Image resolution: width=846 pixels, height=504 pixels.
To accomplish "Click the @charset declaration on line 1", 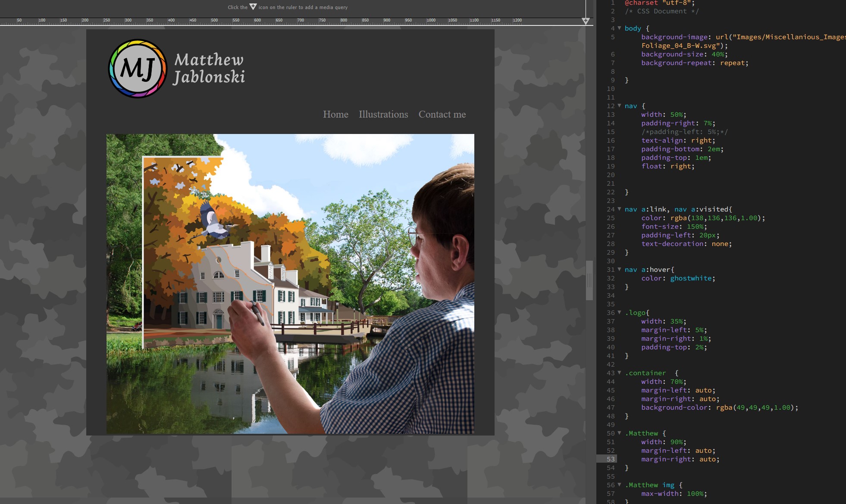I will coord(642,3).
